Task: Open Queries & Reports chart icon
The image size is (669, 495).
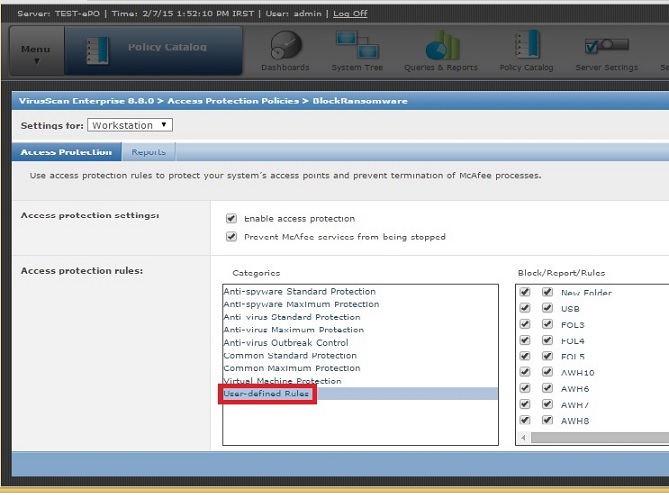Action: coord(441,47)
